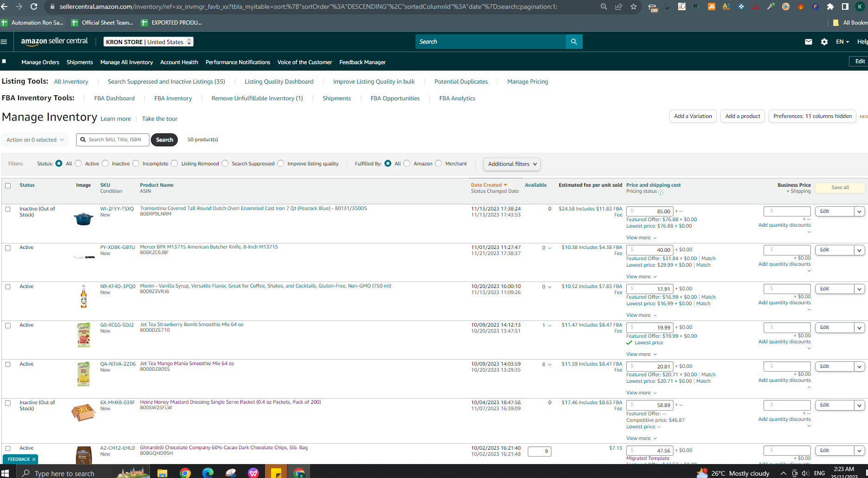Image resolution: width=868 pixels, height=478 pixels.
Task: Open the RS extension icon
Action: 696,7
